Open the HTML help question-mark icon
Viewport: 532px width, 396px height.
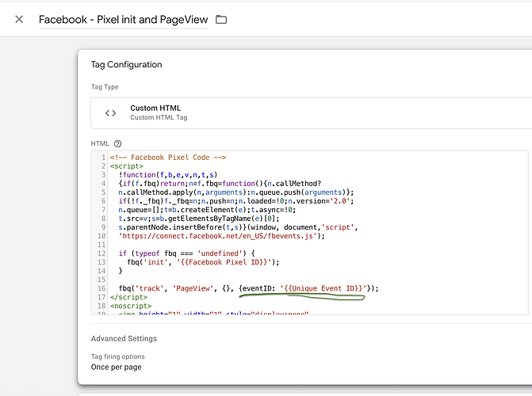point(117,144)
